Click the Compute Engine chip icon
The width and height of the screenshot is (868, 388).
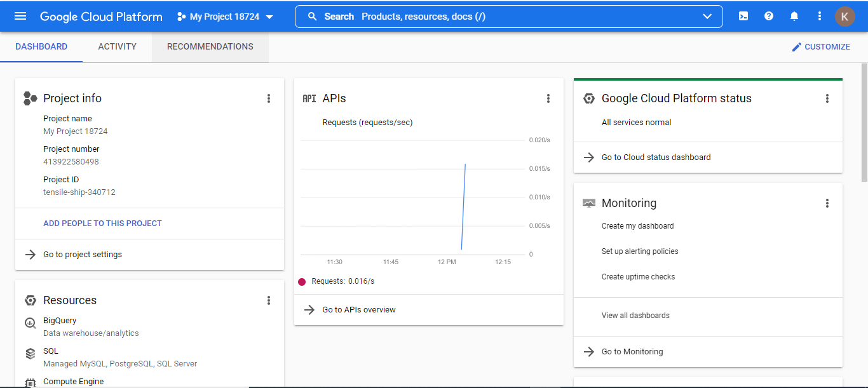[30, 383]
